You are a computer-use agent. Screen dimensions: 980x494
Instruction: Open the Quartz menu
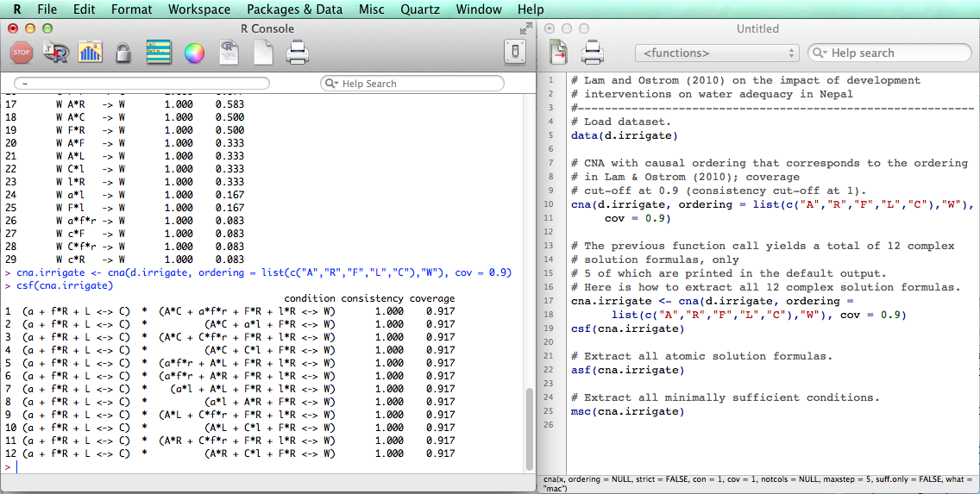[x=422, y=9]
